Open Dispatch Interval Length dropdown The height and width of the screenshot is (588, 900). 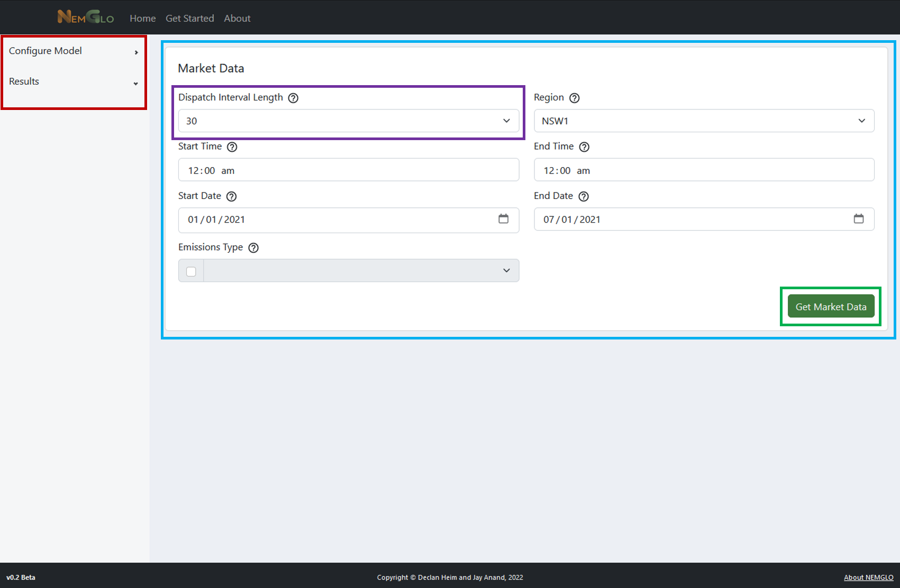tap(349, 121)
